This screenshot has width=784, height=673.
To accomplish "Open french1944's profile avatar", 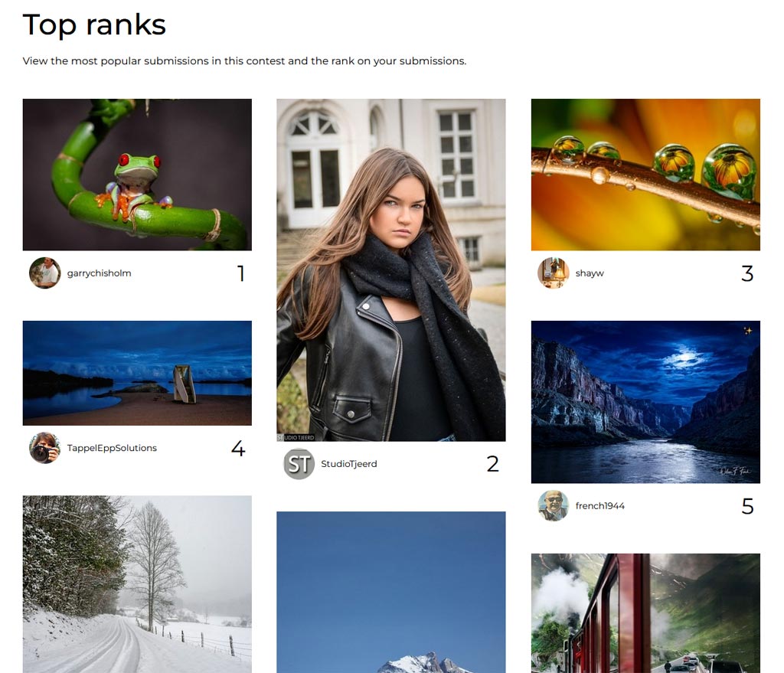I will click(x=554, y=505).
